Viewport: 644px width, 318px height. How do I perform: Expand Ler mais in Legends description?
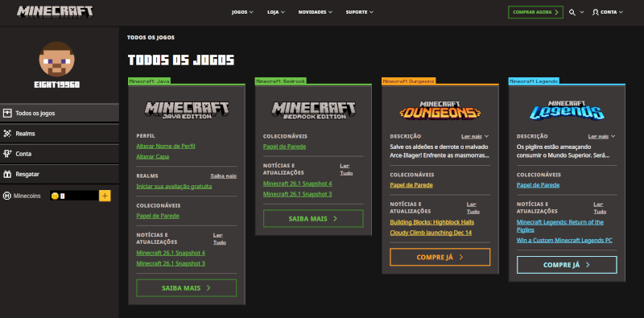[601, 136]
